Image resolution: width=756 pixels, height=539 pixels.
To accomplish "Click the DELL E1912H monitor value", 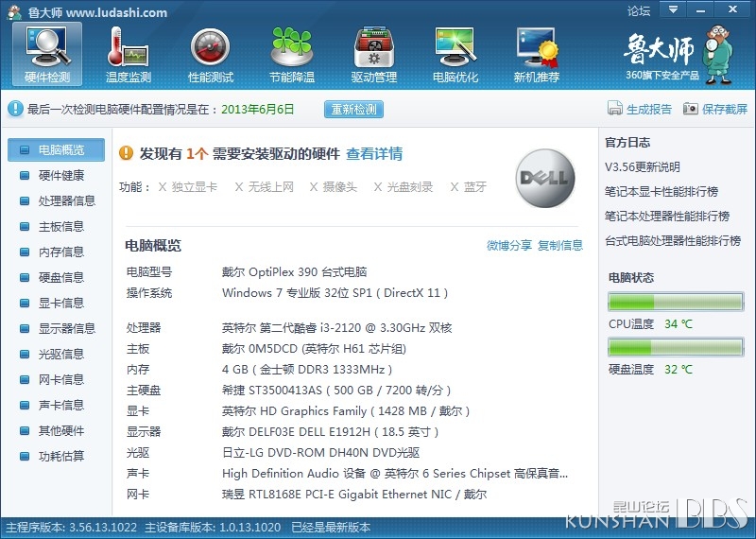I will 330,432.
